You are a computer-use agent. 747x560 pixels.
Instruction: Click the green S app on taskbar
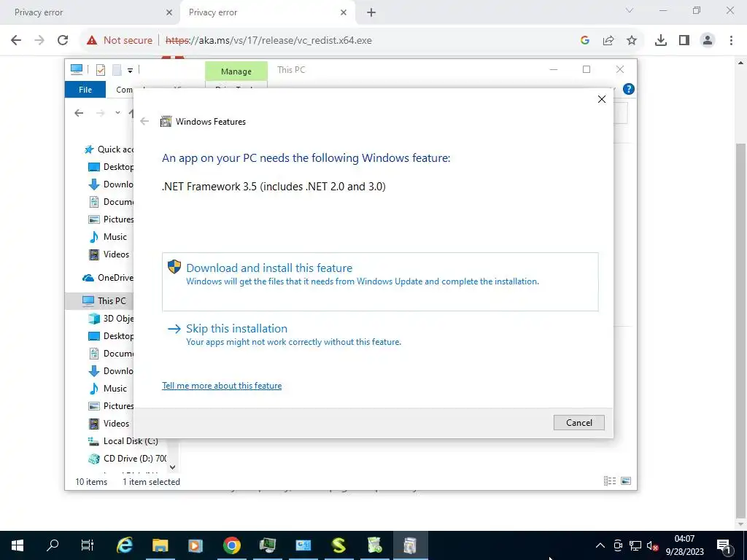click(338, 545)
